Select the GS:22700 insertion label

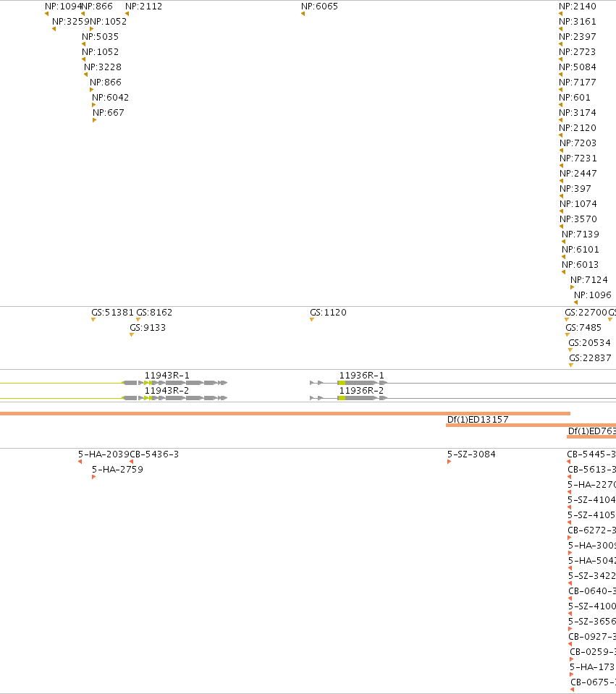(x=586, y=312)
